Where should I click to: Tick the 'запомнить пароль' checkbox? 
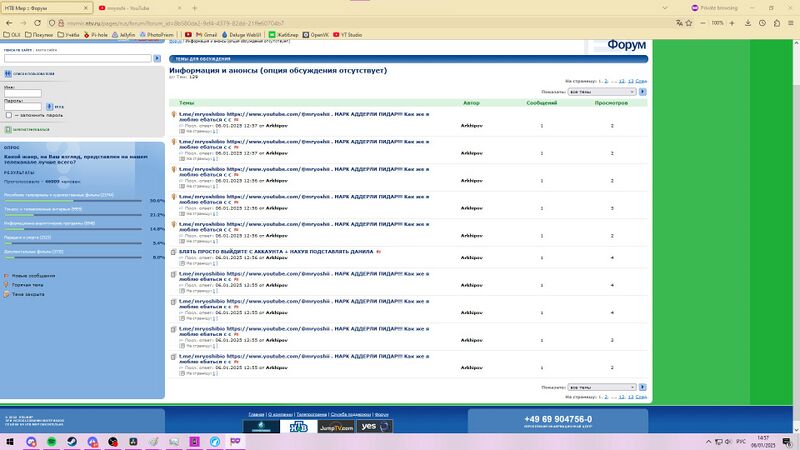[x=9, y=115]
